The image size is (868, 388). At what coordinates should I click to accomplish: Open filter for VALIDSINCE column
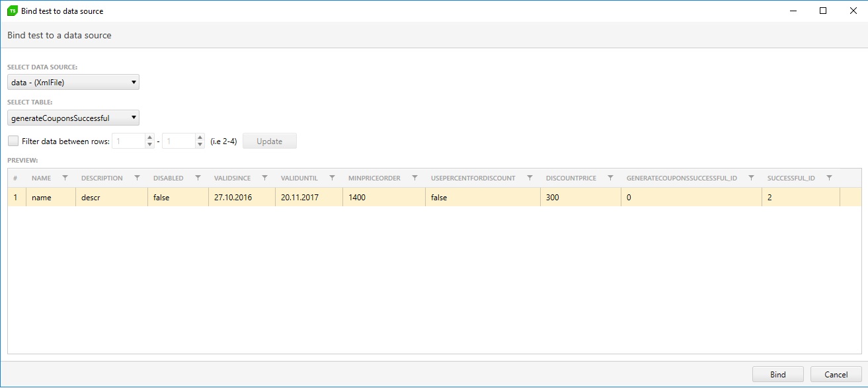(264, 178)
